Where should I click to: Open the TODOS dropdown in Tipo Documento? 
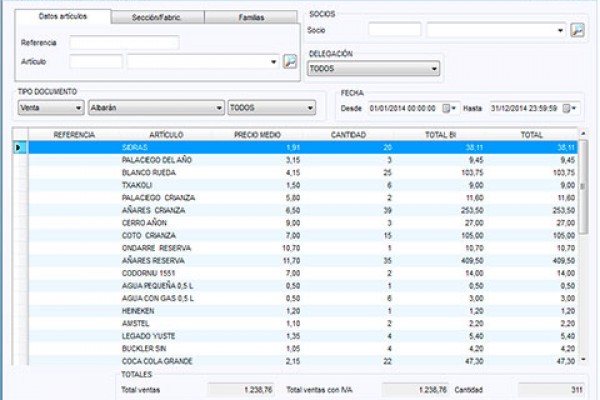point(272,108)
